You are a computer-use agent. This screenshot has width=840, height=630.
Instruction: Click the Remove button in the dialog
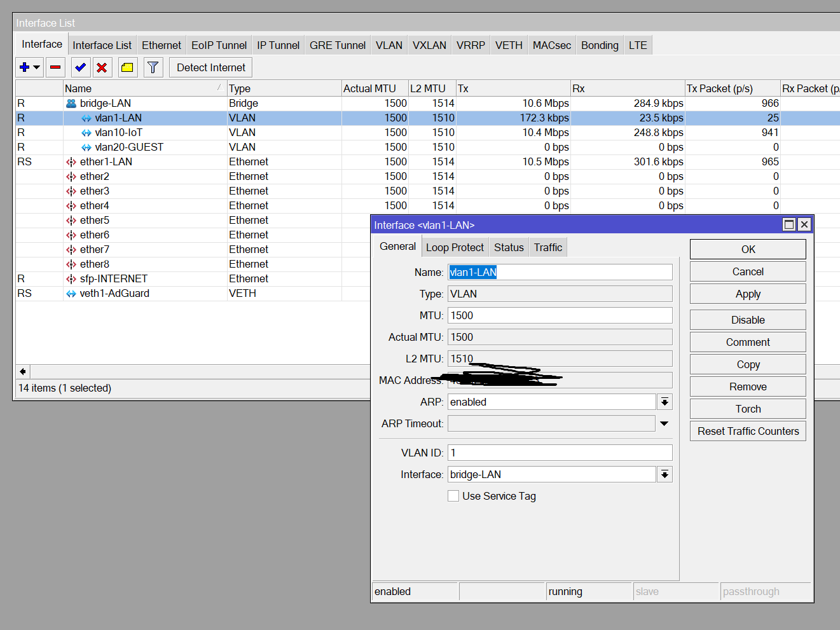748,387
